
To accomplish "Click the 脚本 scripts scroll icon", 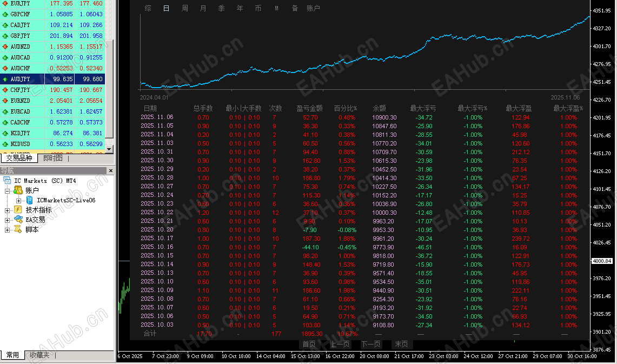I will click(x=18, y=229).
